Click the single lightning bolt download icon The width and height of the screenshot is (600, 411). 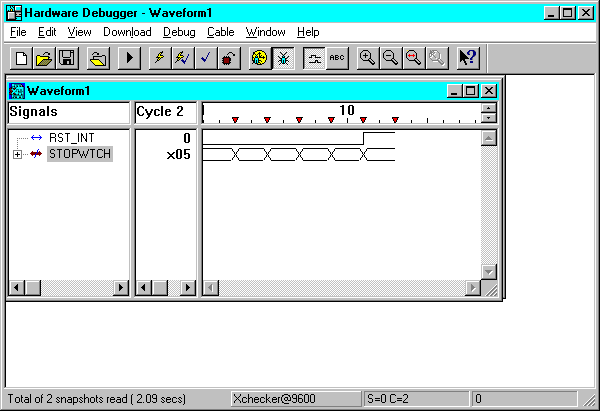[x=160, y=58]
